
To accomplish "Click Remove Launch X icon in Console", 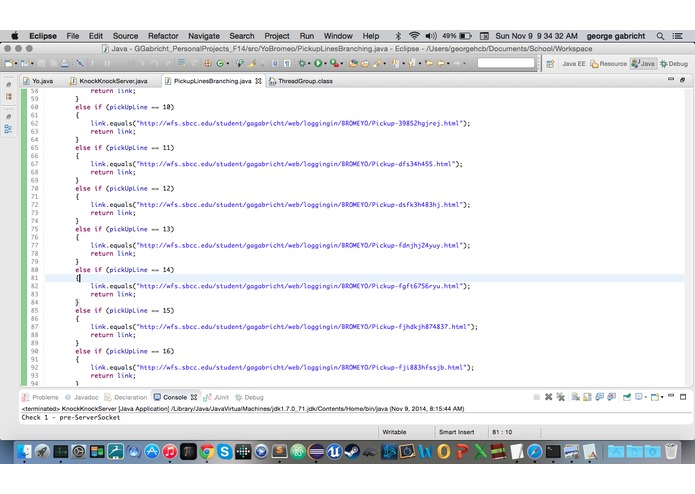I will click(549, 397).
